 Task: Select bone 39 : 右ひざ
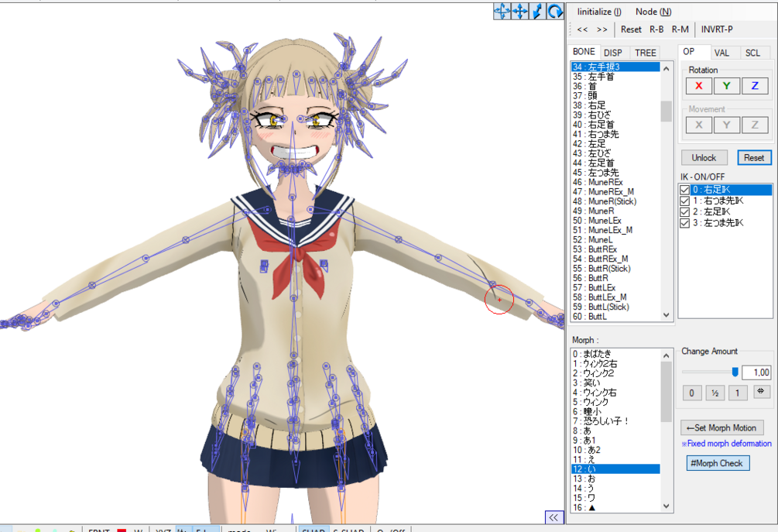pos(615,115)
